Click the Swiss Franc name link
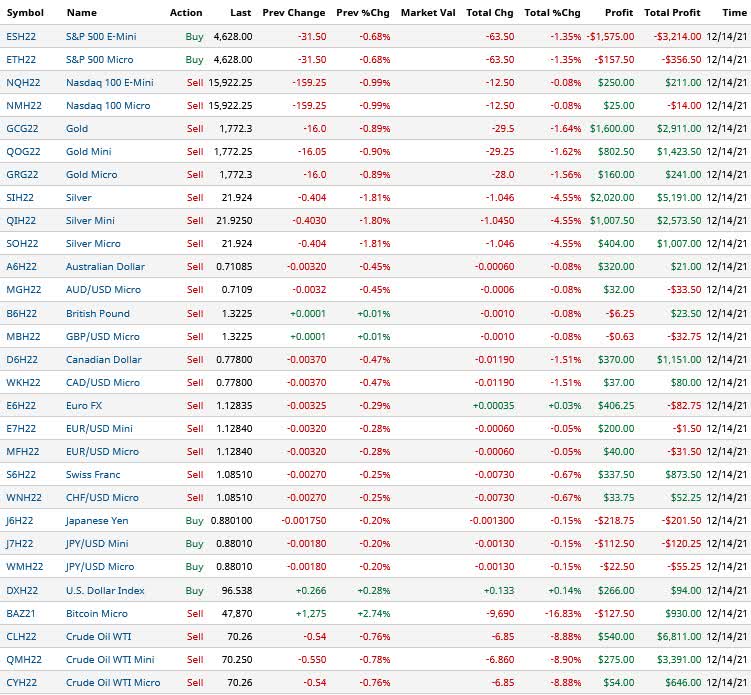751x695 pixels. click(x=93, y=474)
